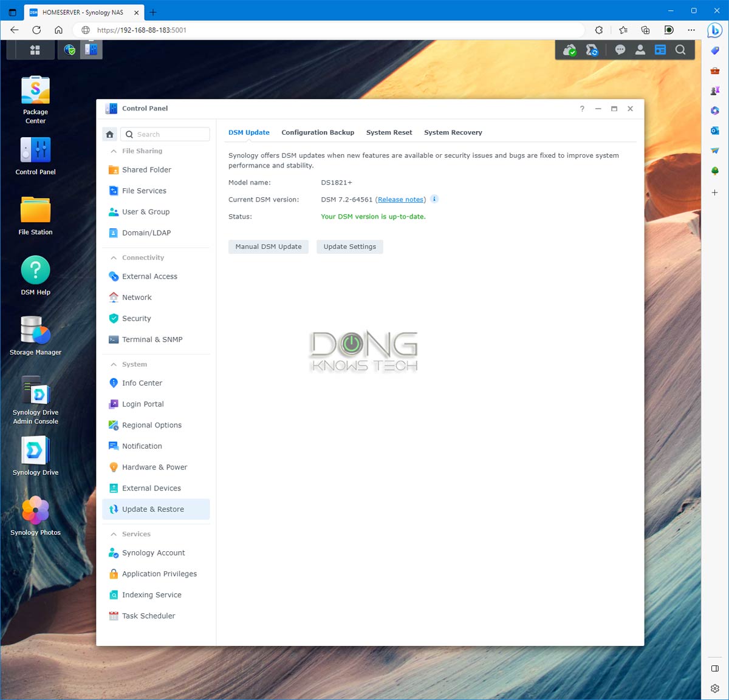
Task: Open File Services in sidebar
Action: 156,191
